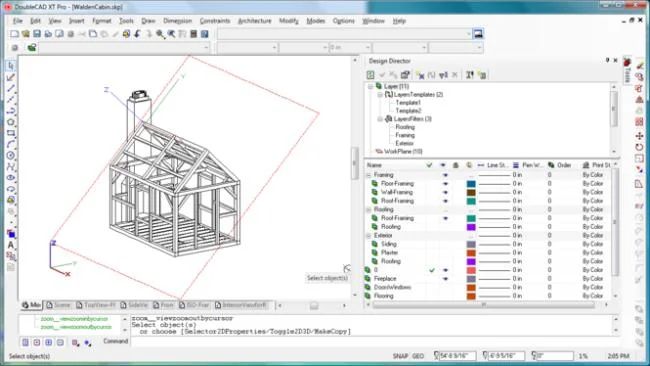Viewport: 650px width, 366px height.
Task: Click the New document icon in the toolbar
Action: [15, 34]
